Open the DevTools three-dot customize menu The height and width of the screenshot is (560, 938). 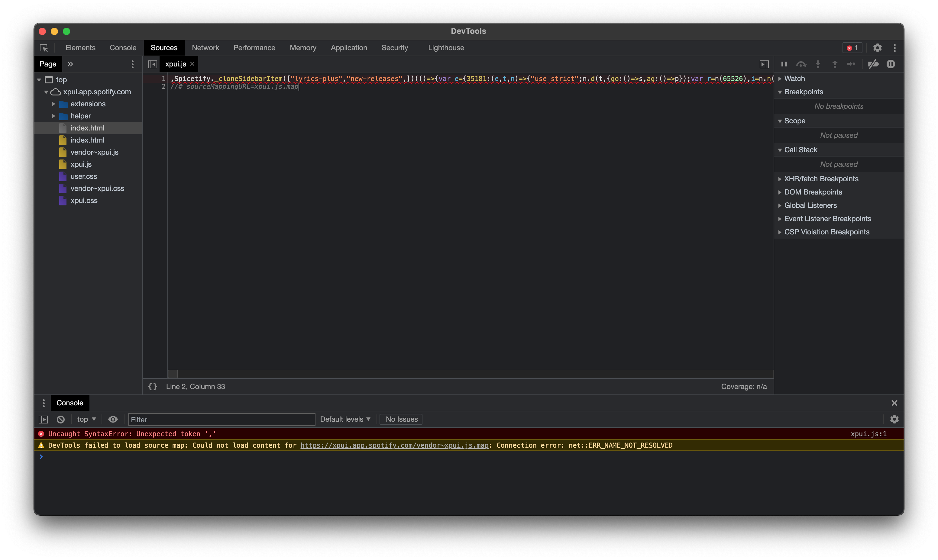pos(894,48)
